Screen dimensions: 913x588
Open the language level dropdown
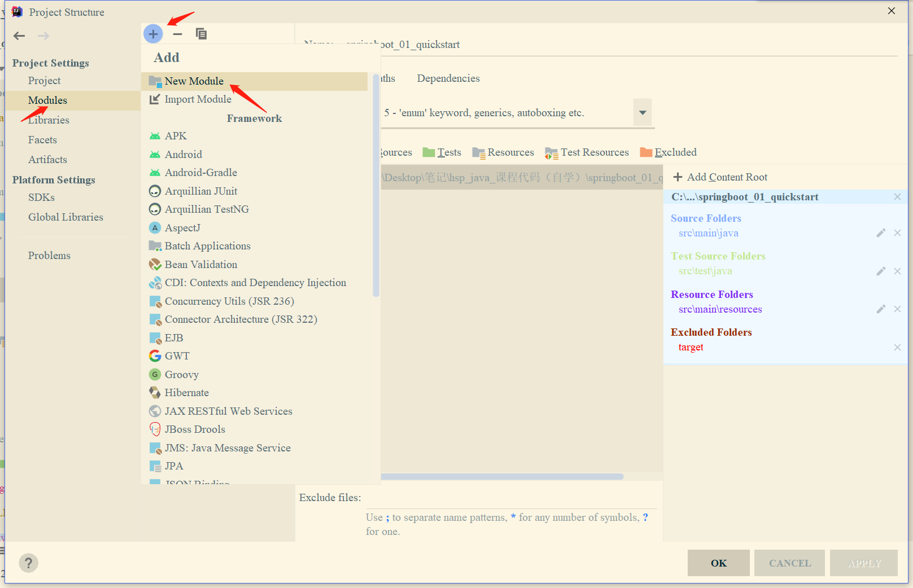[643, 112]
